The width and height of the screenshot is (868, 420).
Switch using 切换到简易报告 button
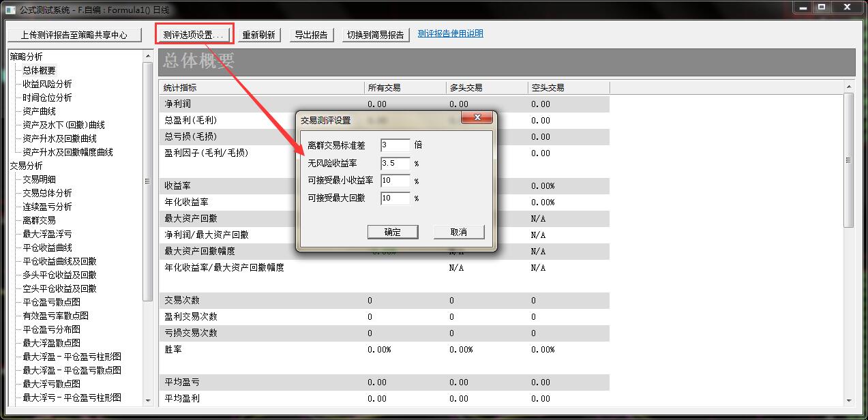tap(375, 35)
